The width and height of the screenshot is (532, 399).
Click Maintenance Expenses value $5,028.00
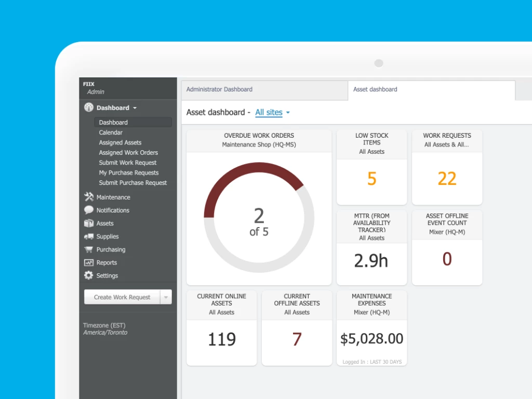coord(371,339)
